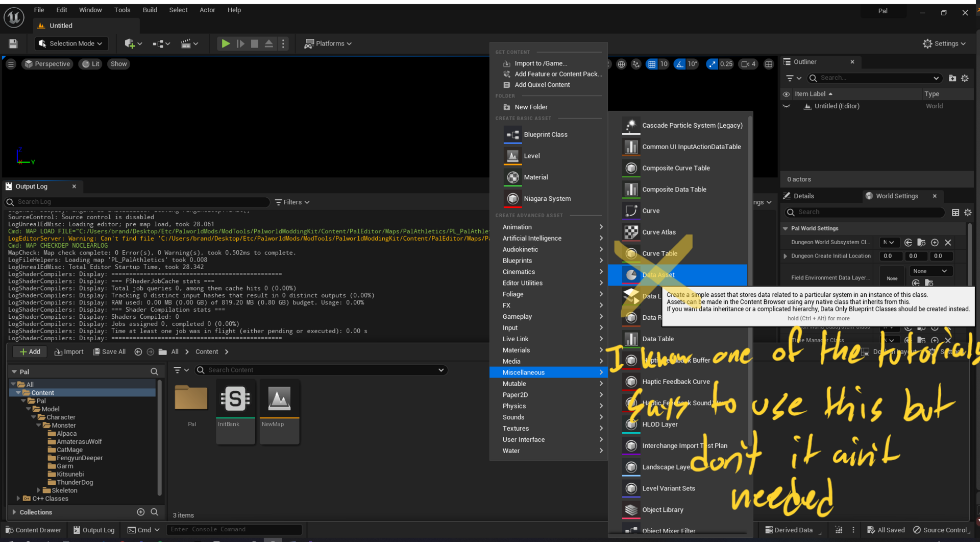Expand the Animation submenu
This screenshot has width=980, height=542.
549,227
